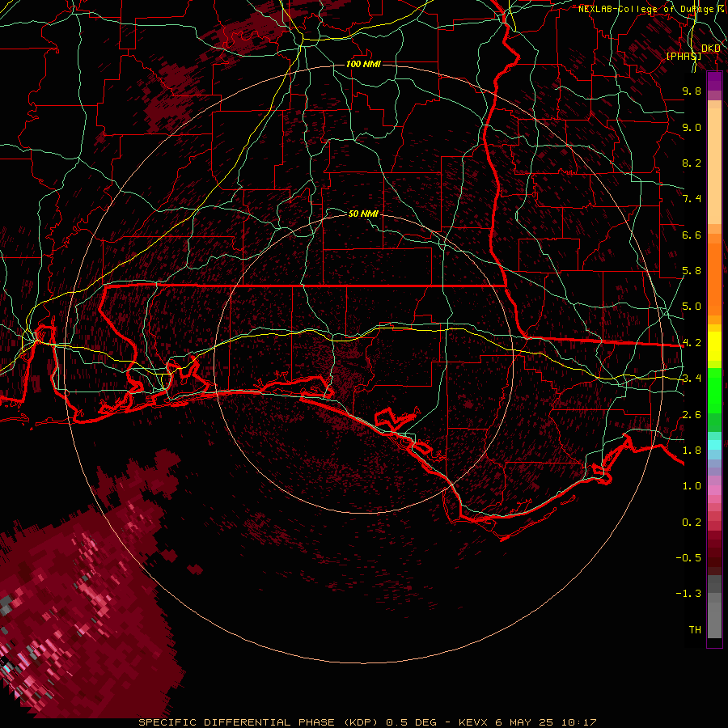Click the 0.2 value on color scale

click(692, 523)
